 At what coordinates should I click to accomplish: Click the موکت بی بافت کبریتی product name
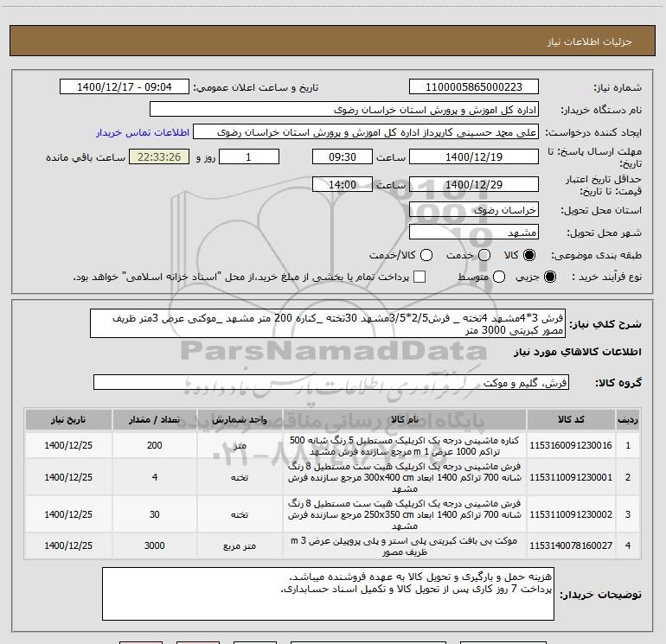point(405,546)
